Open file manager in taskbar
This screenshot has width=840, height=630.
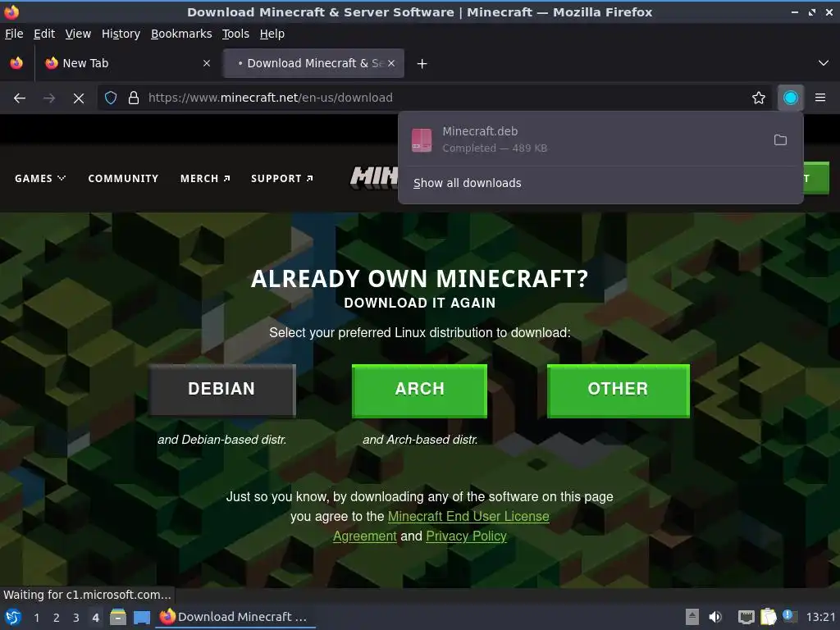click(118, 617)
